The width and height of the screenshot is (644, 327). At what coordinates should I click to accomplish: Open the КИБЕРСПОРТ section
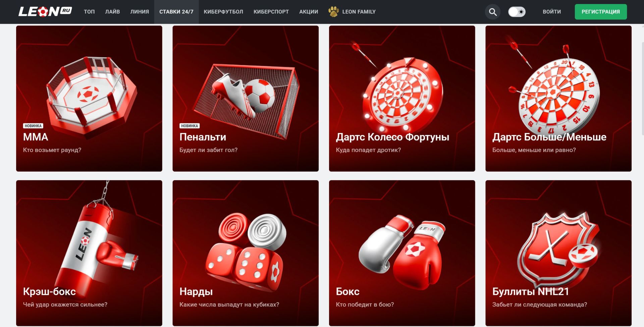[x=271, y=12]
